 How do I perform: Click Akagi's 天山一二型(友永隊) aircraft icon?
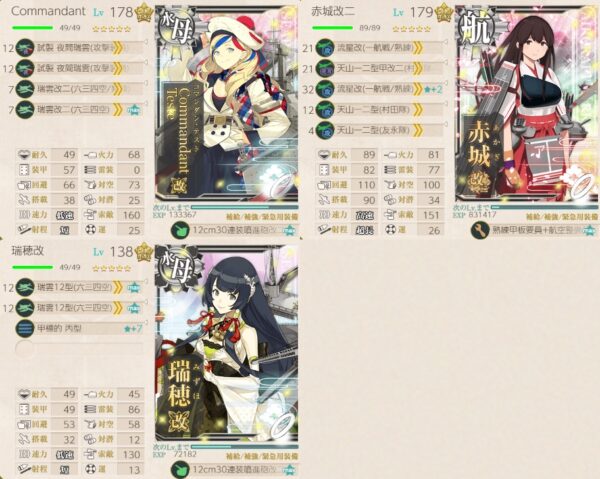click(324, 130)
